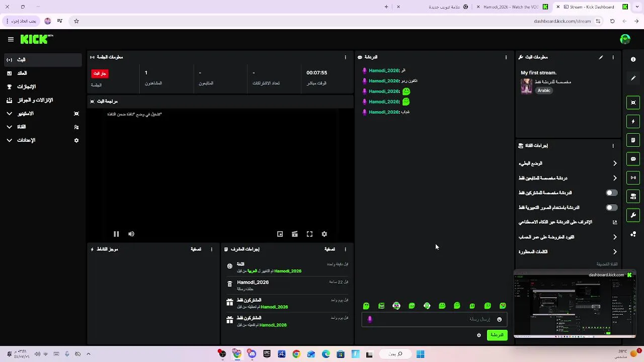Screen dimensions: 644x362
Task: Select الإنزالات و الجوائز in the sidebar
Action: 42,100
